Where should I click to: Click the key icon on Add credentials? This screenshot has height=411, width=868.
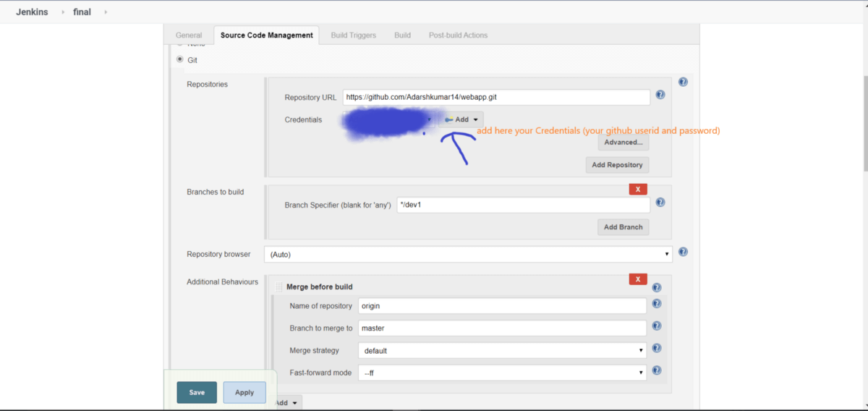coord(449,119)
